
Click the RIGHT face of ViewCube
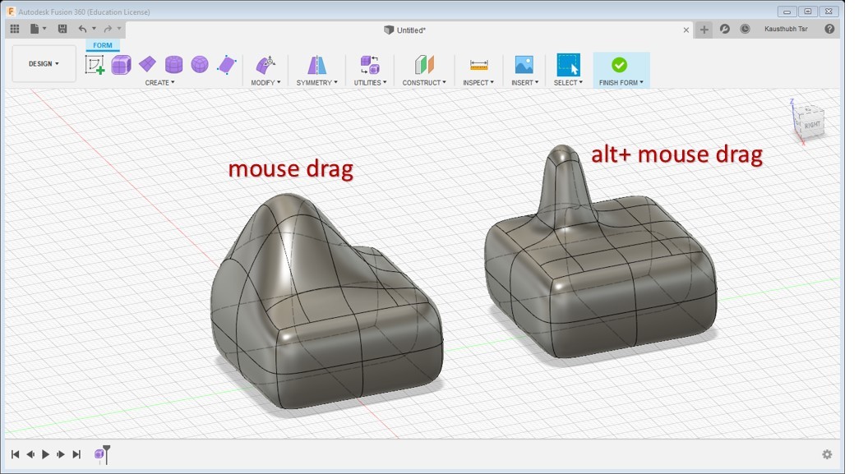click(812, 124)
